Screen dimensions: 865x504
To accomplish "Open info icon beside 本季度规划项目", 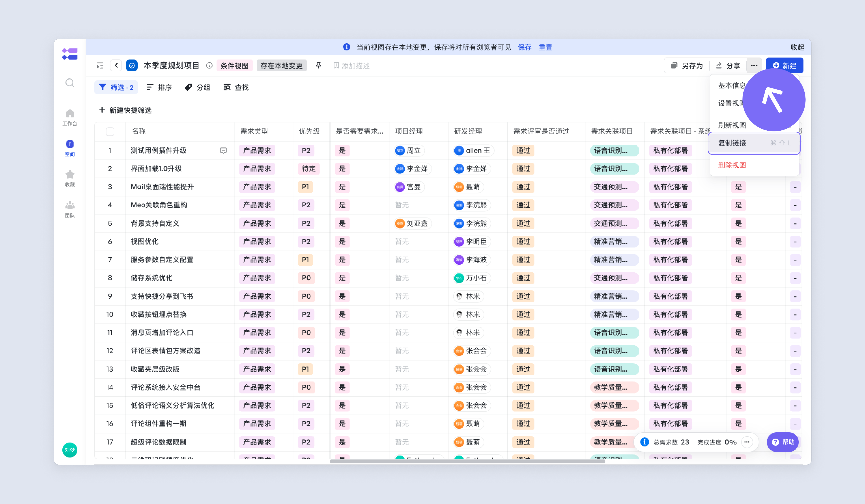I will click(x=209, y=65).
